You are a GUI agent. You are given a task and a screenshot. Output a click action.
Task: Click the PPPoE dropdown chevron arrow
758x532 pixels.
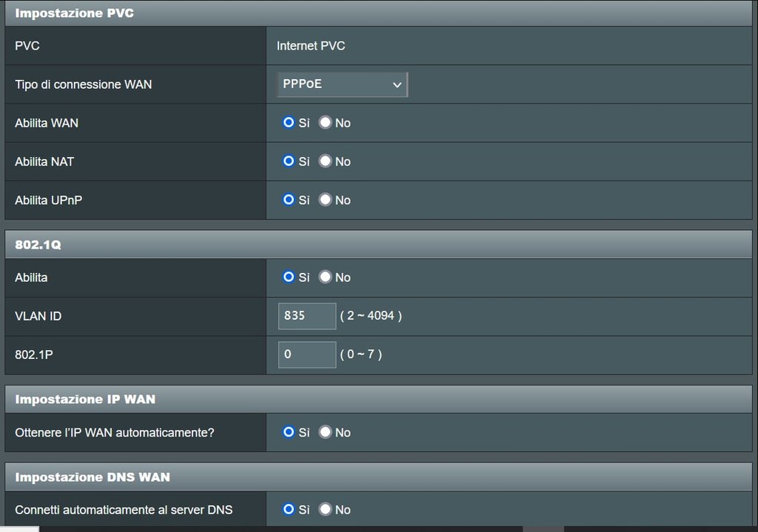pos(397,85)
